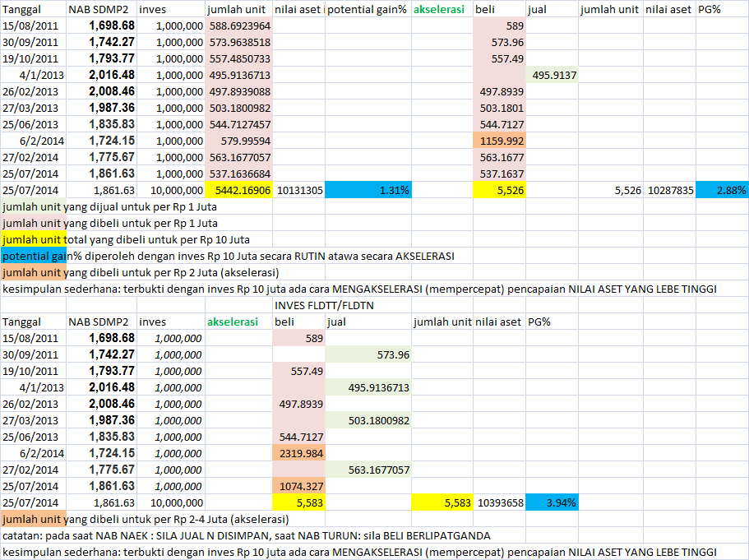Select the nilai aset value 10393658
The image size is (749, 560).
(500, 502)
